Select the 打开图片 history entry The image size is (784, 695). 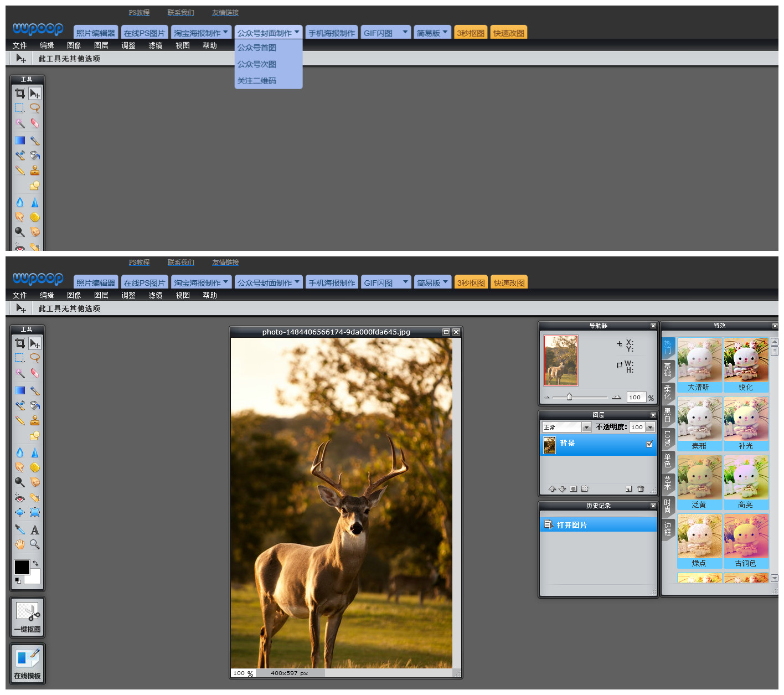tap(599, 524)
